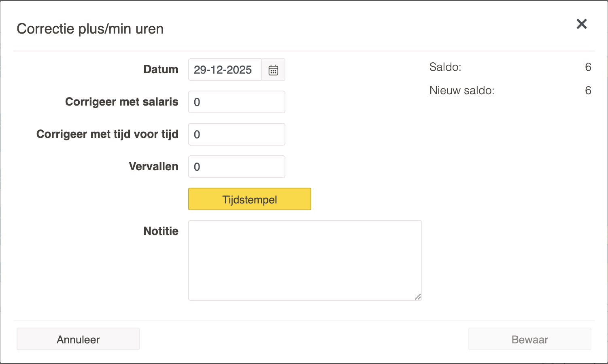The width and height of the screenshot is (608, 364).
Task: Focus the Datum date field
Action: pos(225,70)
